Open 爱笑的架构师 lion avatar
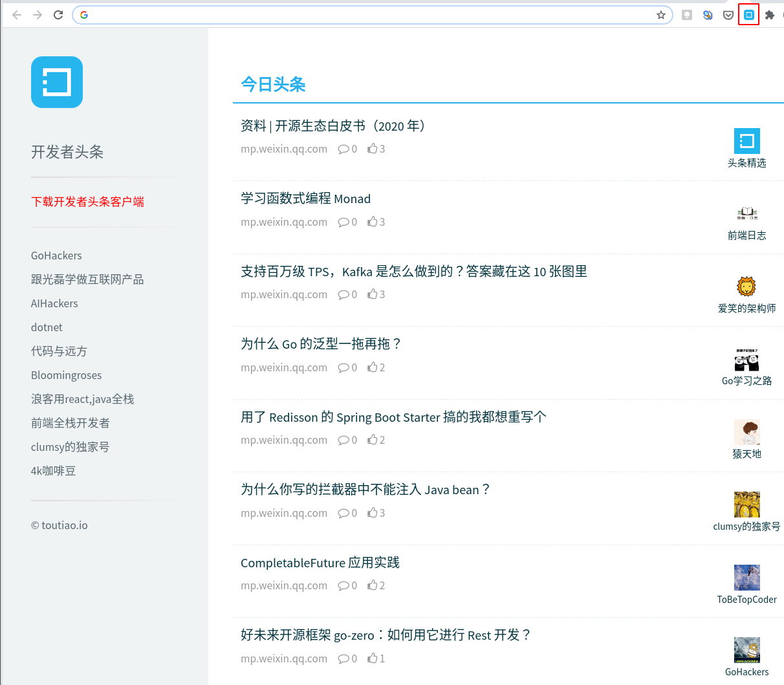The image size is (784, 685). click(747, 287)
